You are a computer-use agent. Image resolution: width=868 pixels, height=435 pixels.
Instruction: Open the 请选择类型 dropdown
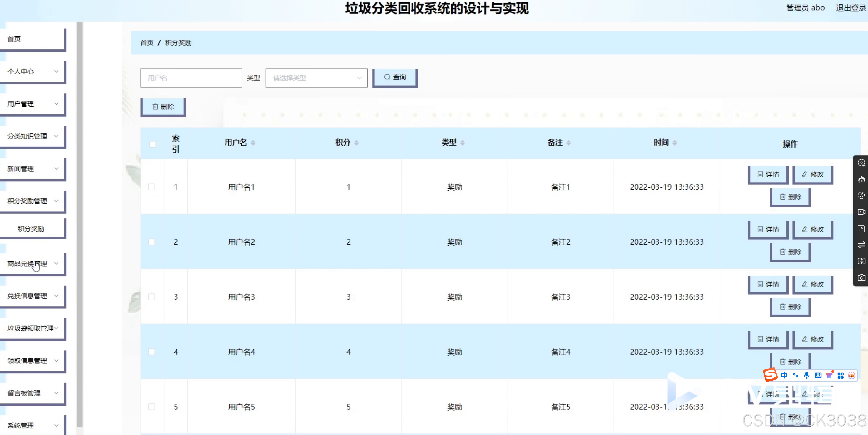pos(316,78)
